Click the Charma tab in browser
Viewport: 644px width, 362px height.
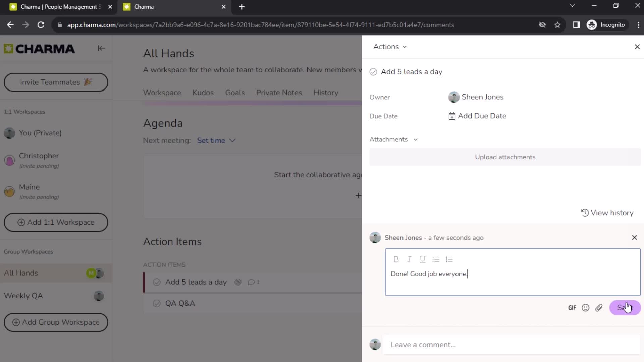pyautogui.click(x=172, y=7)
